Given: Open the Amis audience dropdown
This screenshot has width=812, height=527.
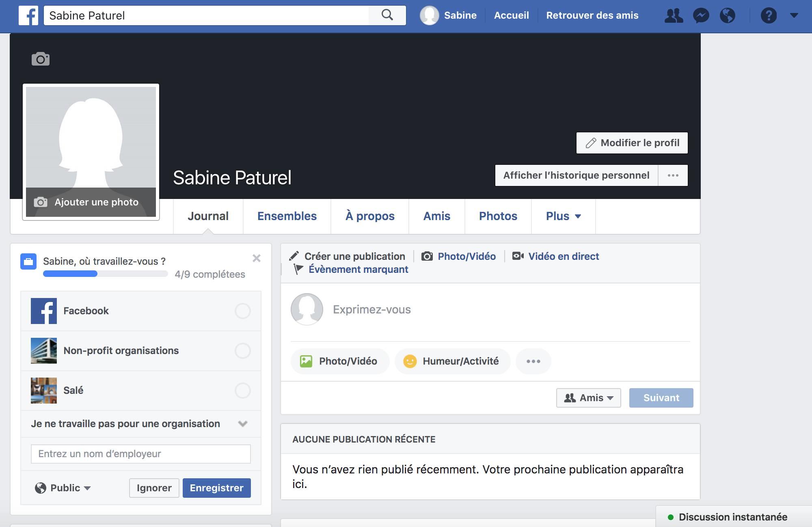Looking at the screenshot, I should 588,398.
